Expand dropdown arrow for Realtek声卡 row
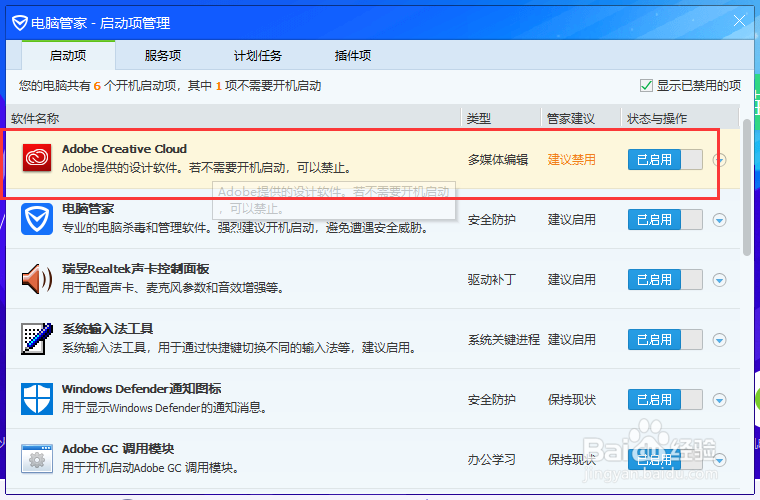The width and height of the screenshot is (760, 500). (x=719, y=280)
